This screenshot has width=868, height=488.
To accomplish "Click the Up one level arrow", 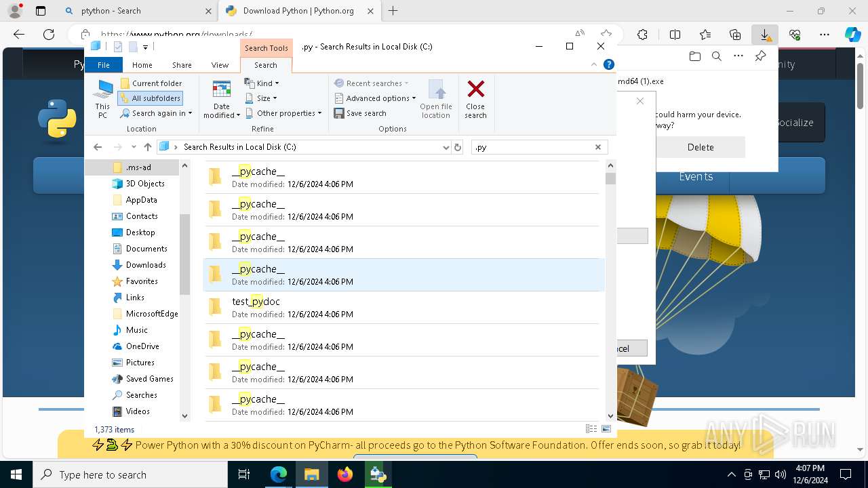I will pos(148,147).
